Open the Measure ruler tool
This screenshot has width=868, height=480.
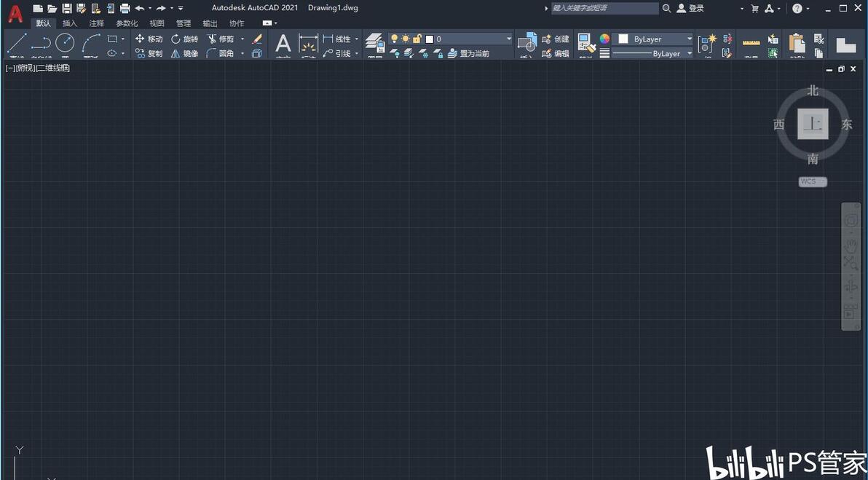click(x=751, y=44)
